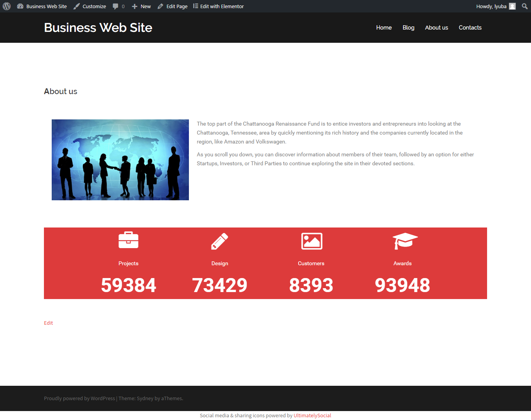Click the Customize paintbrush icon
The image size is (531, 420).
(x=77, y=6)
